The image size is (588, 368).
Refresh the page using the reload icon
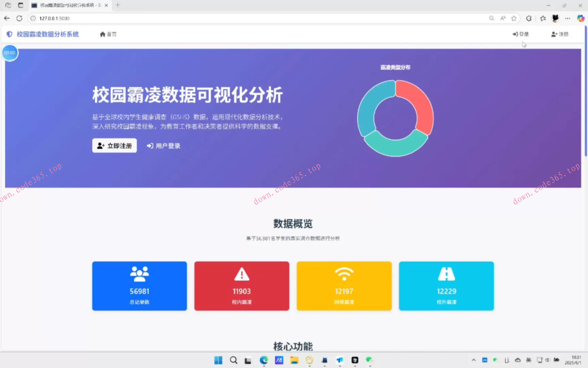tap(19, 18)
